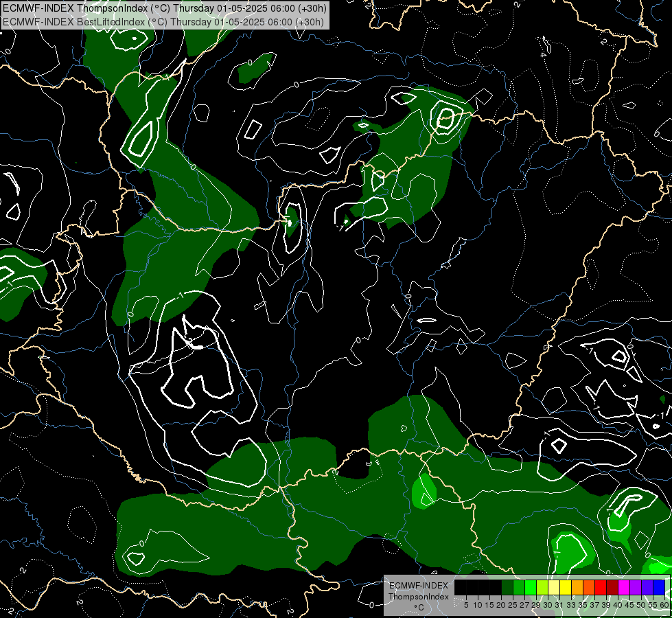
Task: Click the legend scale value 25
Action: point(513,605)
